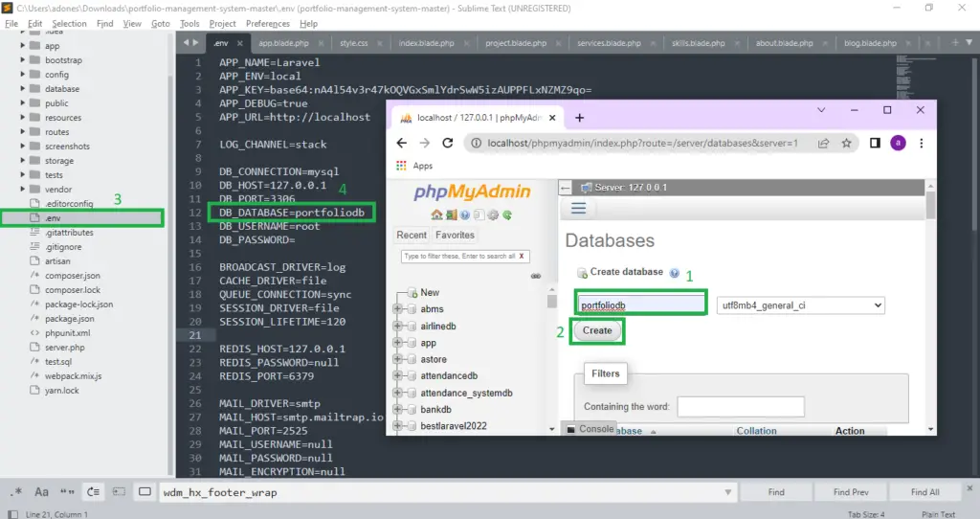Click the phpMyAdmin page vertical scrollbar

(x=930, y=306)
